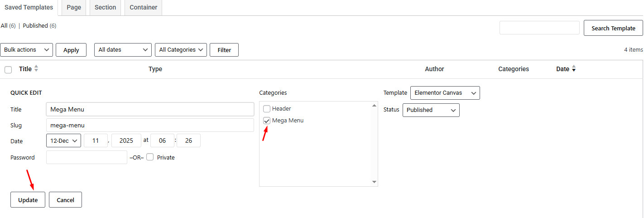Sort the list by Date arrow icon
644x218 pixels.
pos(574,69)
